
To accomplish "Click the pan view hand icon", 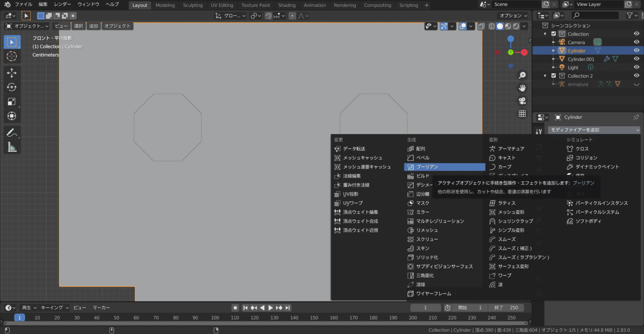I will tap(522, 88).
